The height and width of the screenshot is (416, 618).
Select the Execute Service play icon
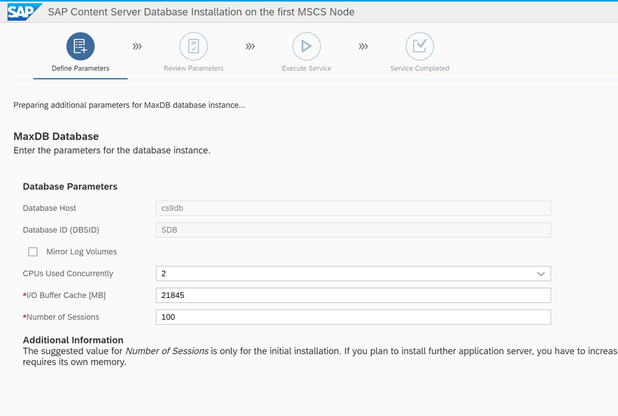pos(307,46)
